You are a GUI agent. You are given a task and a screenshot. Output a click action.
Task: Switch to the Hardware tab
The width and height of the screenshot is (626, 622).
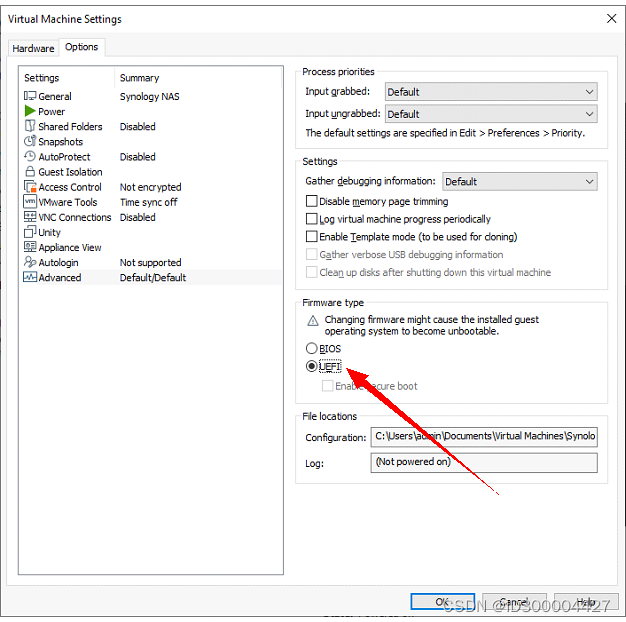click(34, 49)
